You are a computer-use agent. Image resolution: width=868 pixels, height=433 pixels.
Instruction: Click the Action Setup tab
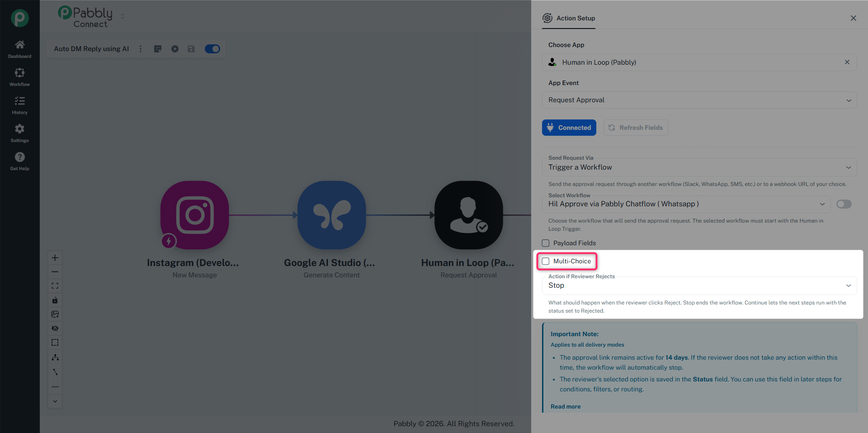coord(569,18)
